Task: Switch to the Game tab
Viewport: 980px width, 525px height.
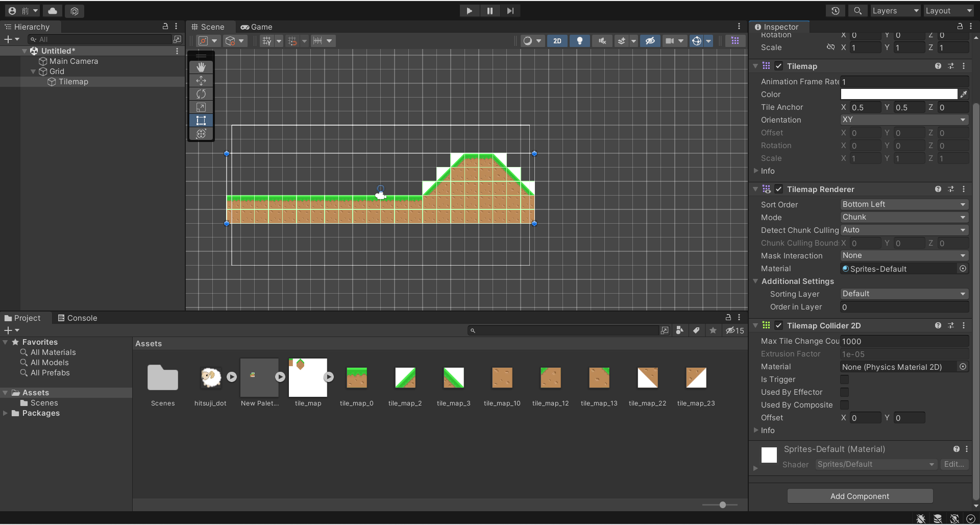Action: (257, 27)
